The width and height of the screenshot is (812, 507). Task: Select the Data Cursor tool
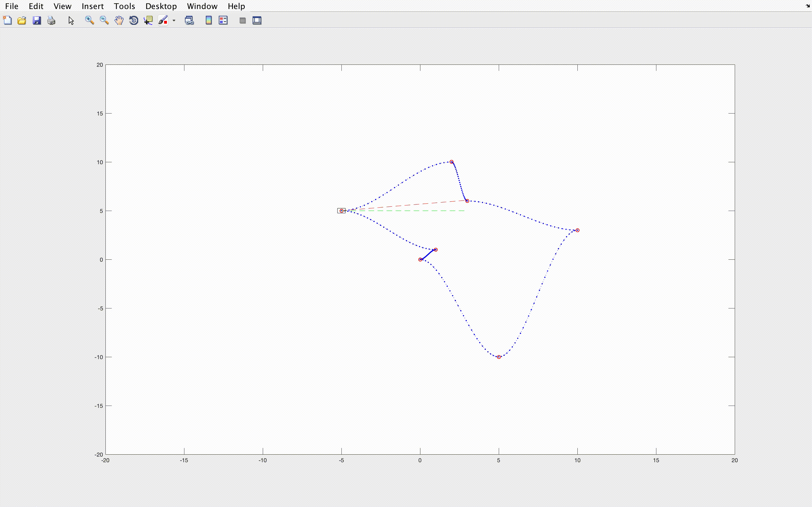[x=148, y=21]
